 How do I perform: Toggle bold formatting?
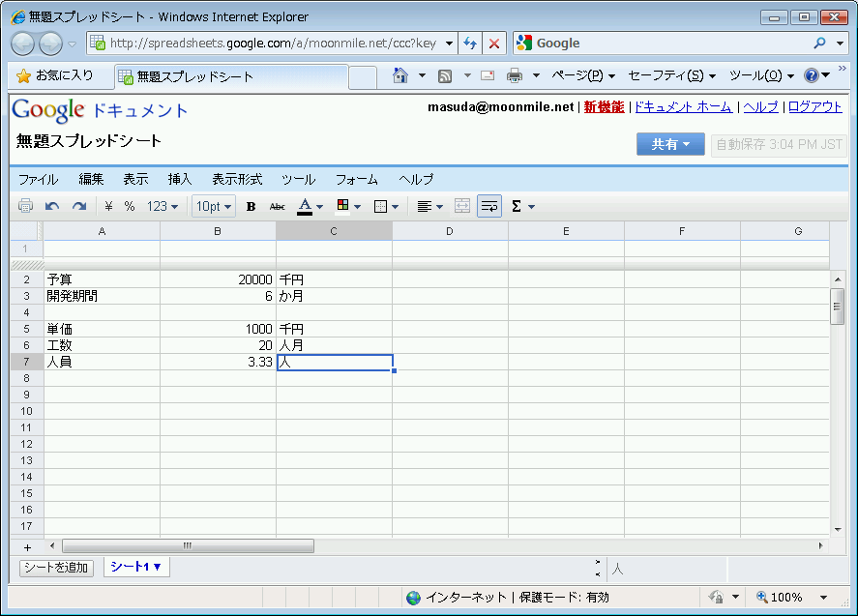coord(251,206)
